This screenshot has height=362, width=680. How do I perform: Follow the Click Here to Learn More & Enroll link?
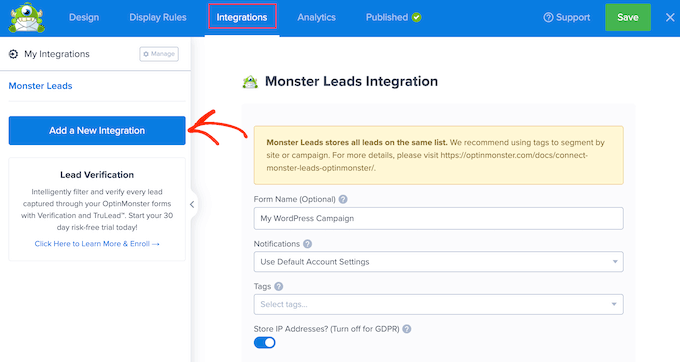(97, 244)
